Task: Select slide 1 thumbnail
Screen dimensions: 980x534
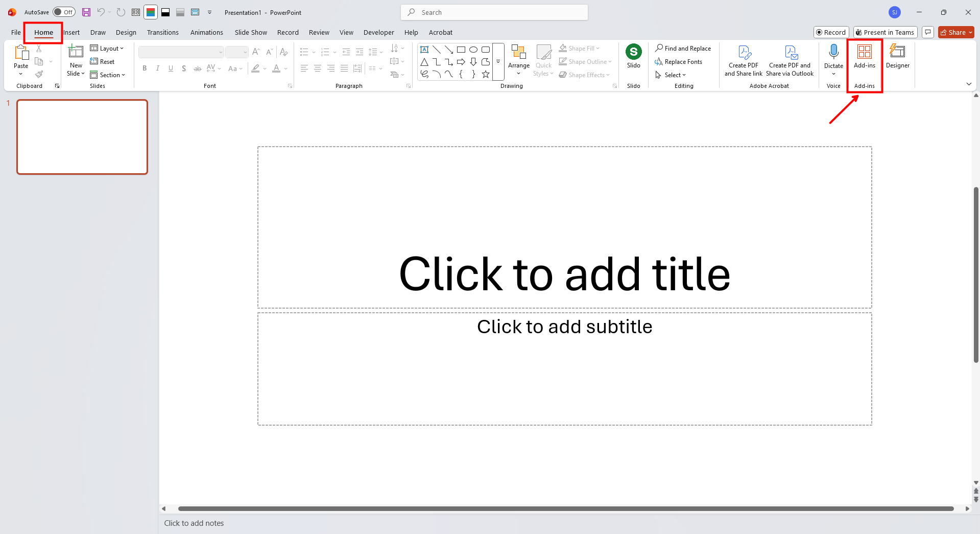Action: point(82,137)
